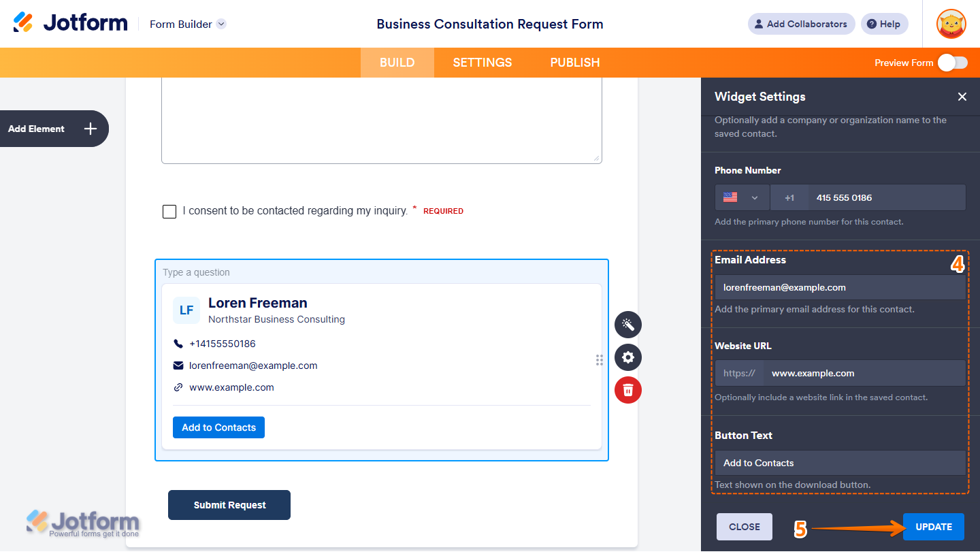This screenshot has width=980, height=554.
Task: Click lorenfreeman@example.com on the contact card
Action: [253, 365]
